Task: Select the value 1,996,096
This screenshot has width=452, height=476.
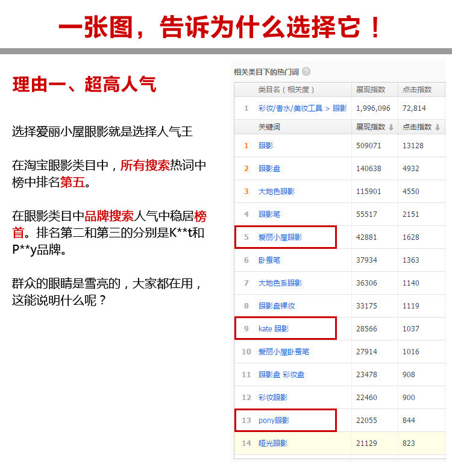Action: (x=373, y=108)
